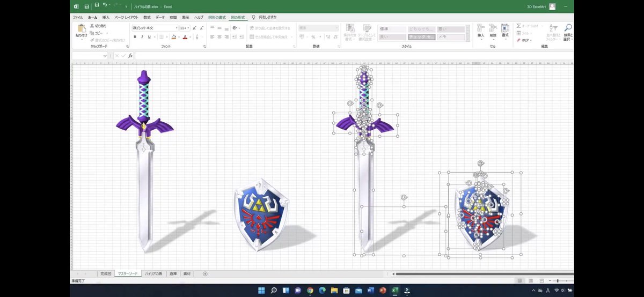Viewport: 644px width, 297px height.
Task: Open PowerPoint from the taskbar
Action: [x=383, y=291]
